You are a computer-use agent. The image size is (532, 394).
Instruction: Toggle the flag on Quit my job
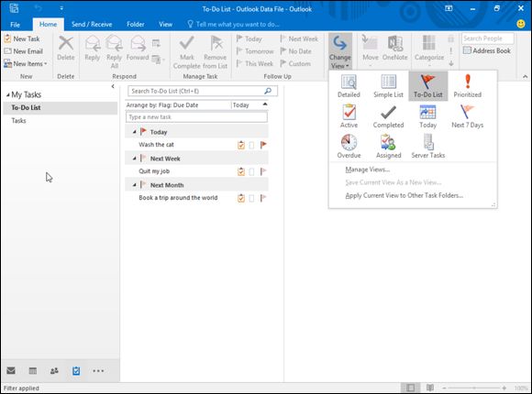pyautogui.click(x=263, y=171)
